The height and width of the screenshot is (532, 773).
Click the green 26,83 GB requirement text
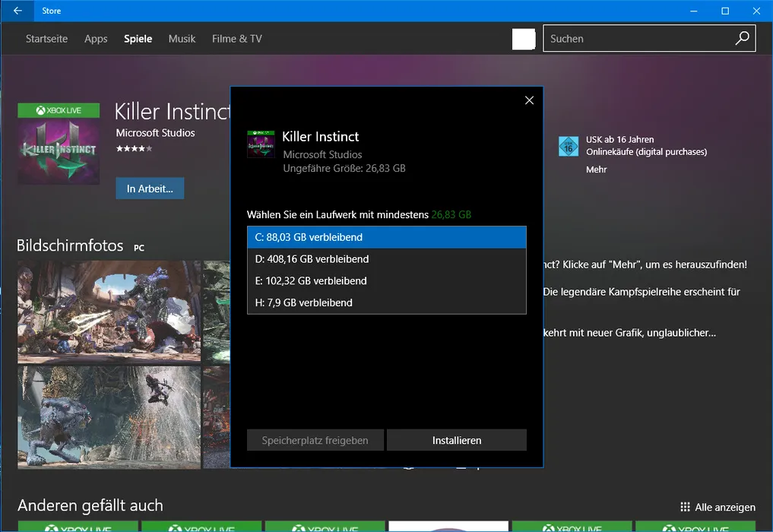[451, 214]
